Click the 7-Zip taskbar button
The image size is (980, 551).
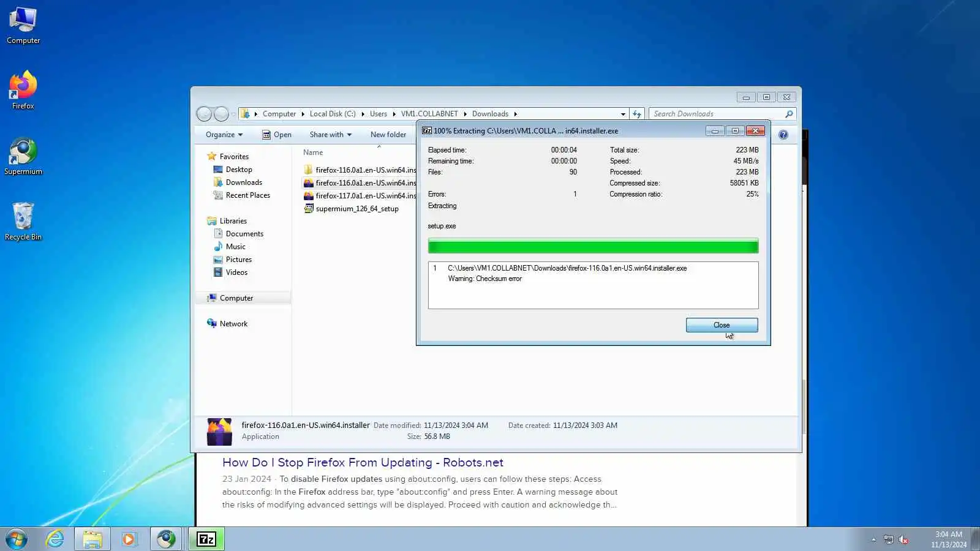pos(206,539)
